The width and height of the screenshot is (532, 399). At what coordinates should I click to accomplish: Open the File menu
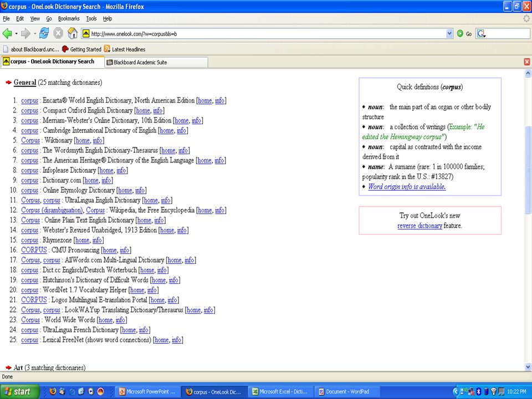coord(7,19)
